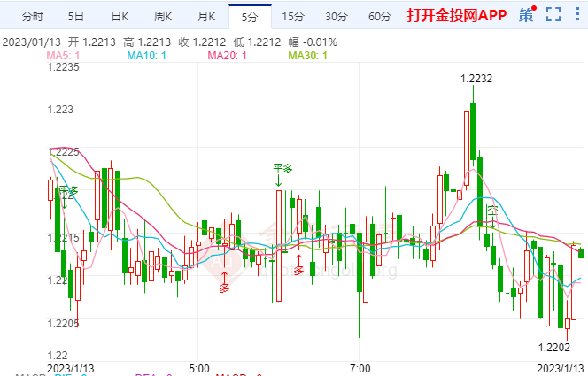The image size is (588, 376).
Task: Click the 1.223 price axis label
Action: 60,110
